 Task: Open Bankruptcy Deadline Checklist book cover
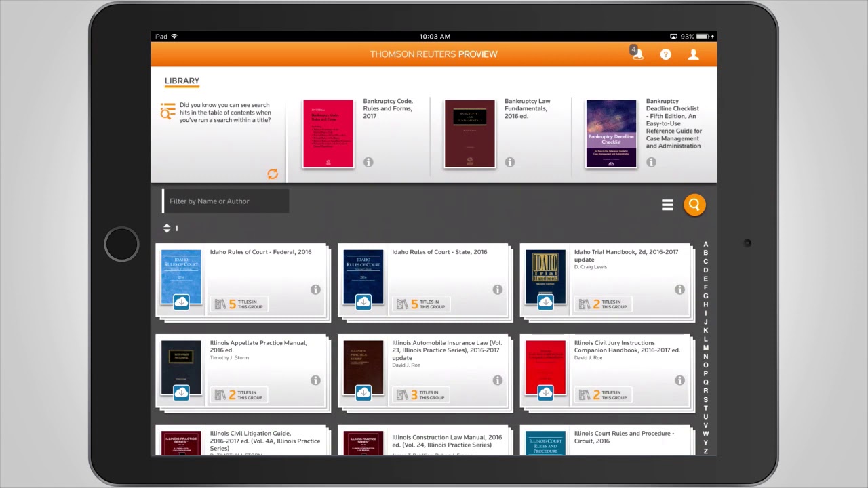click(x=611, y=134)
